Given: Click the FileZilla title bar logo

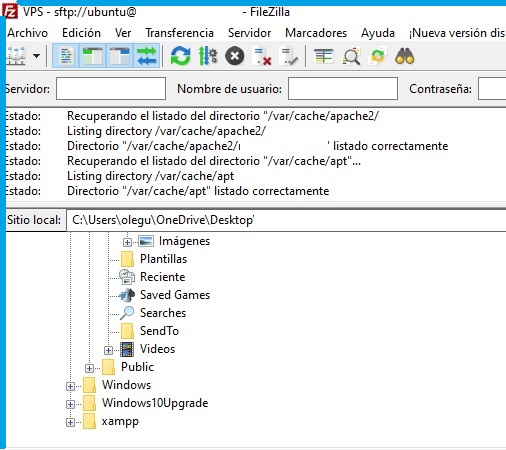Looking at the screenshot, I should pyautogui.click(x=10, y=12).
